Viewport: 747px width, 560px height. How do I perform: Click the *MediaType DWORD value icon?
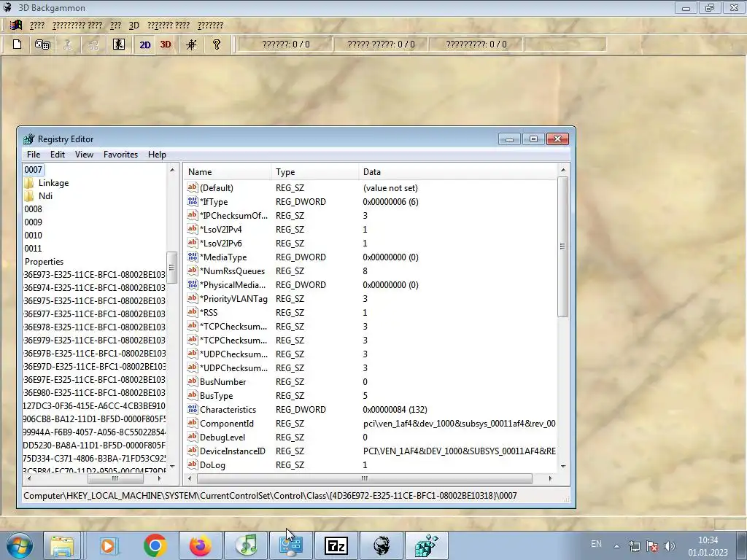coord(193,257)
